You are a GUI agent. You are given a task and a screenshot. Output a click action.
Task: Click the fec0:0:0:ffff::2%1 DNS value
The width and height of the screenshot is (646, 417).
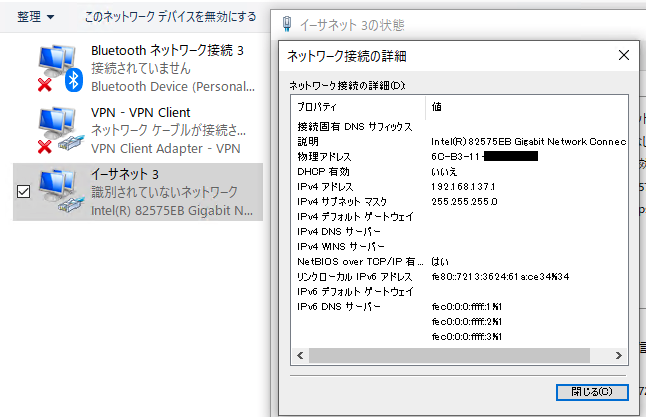466,321
